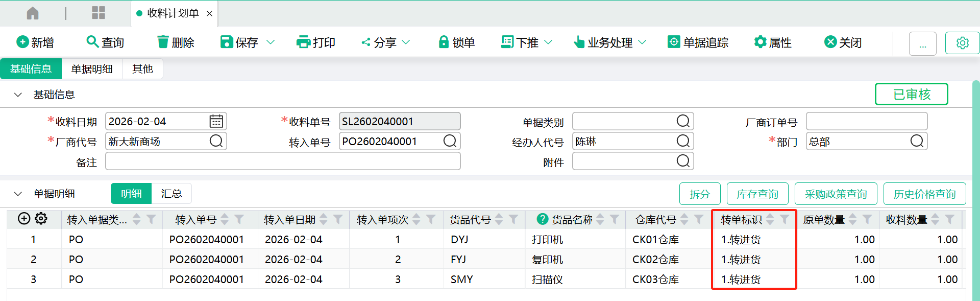980x301 pixels.
Task: Add a row with the plus circle icon
Action: (24, 219)
